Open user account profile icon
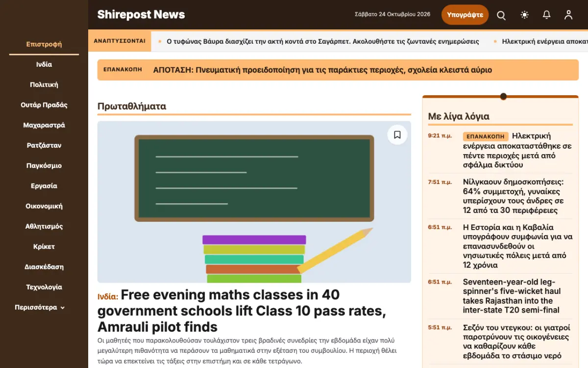Viewport: 588px width, 368px height. (x=568, y=15)
